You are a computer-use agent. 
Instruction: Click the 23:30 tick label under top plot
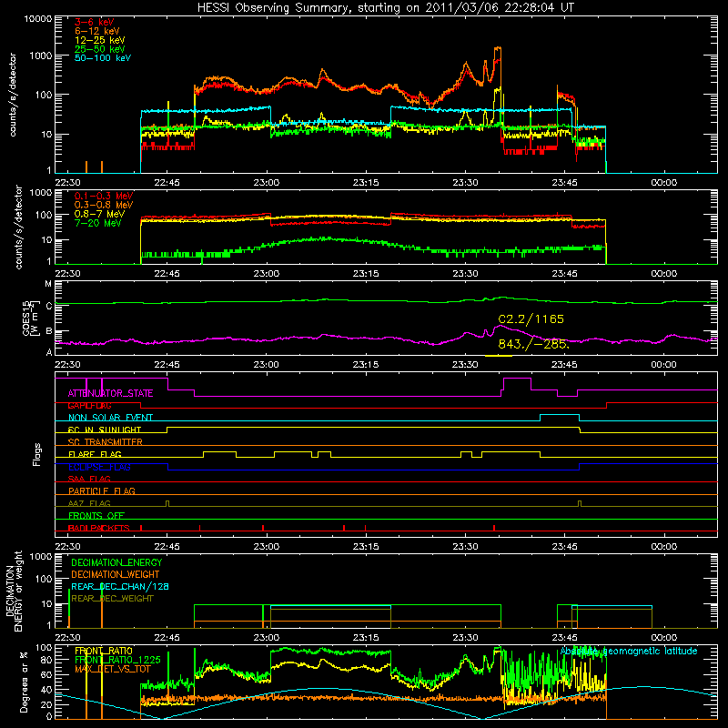point(465,183)
